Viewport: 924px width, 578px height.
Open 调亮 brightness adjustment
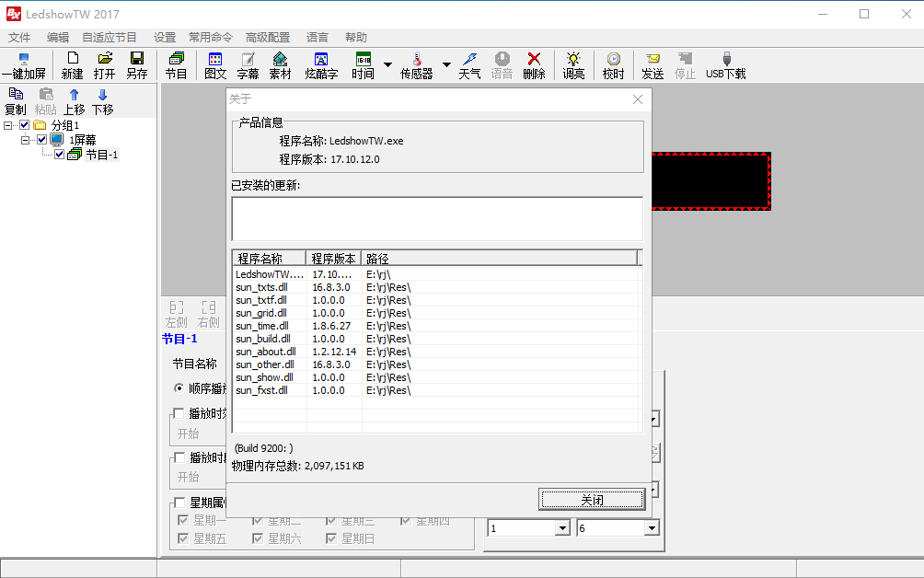[573, 65]
